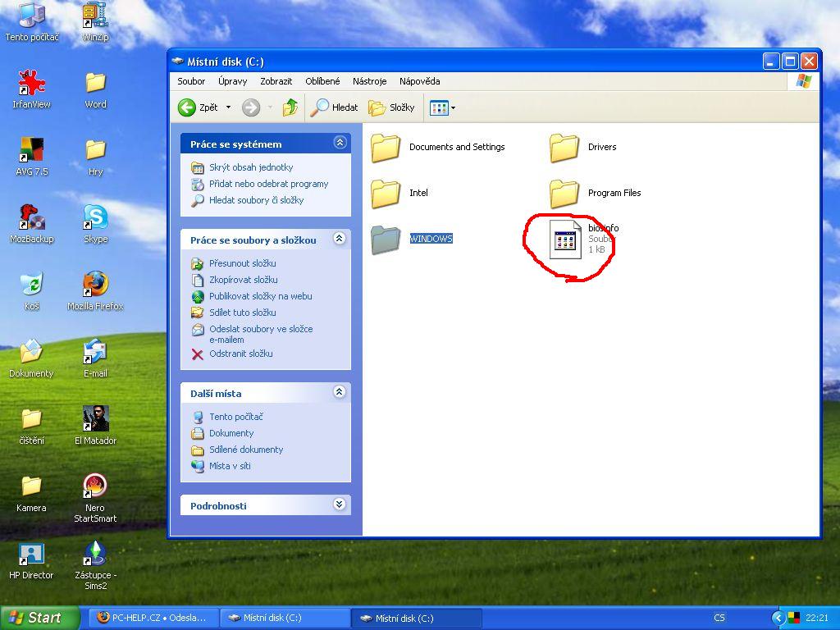Viewport: 840px width, 630px height.
Task: Open the views dropdown in toolbar
Action: click(443, 107)
